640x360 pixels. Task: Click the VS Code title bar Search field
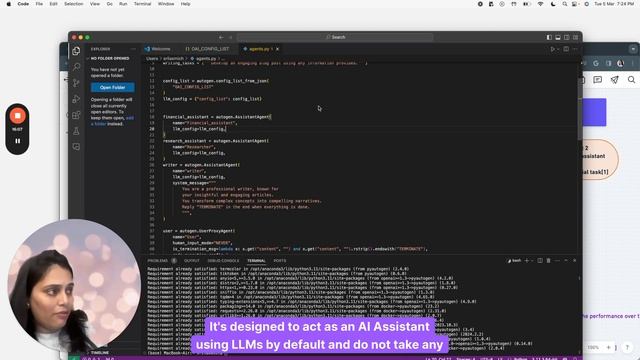[x=335, y=37]
